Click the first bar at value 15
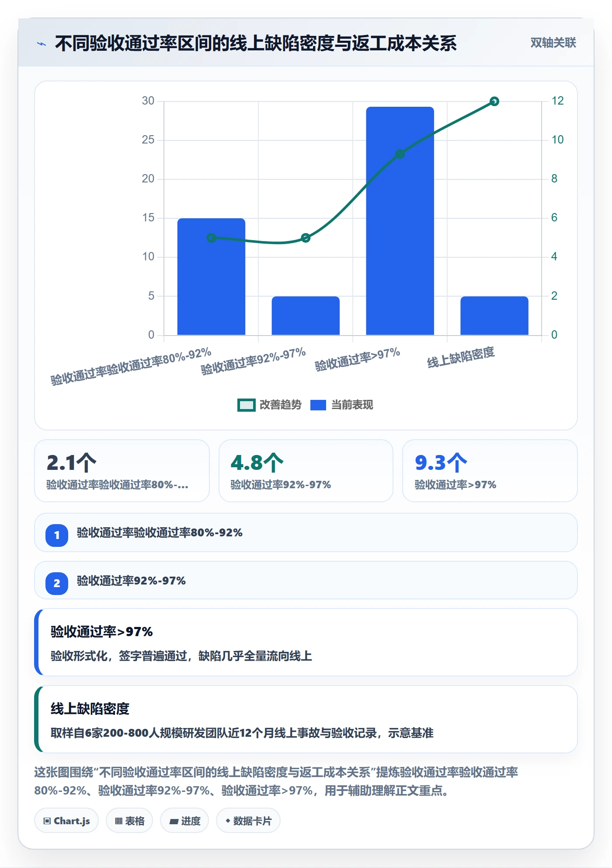 click(211, 276)
